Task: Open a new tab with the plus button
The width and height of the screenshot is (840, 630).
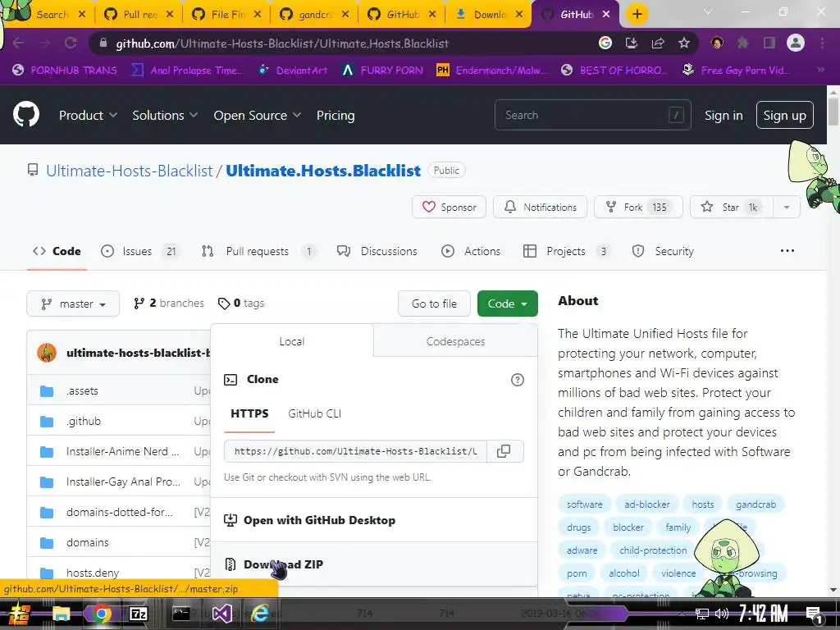Action: tap(637, 14)
